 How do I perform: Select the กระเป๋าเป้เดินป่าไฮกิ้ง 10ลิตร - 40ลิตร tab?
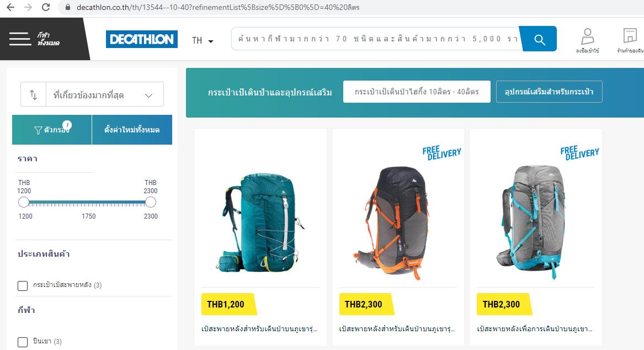pos(417,92)
